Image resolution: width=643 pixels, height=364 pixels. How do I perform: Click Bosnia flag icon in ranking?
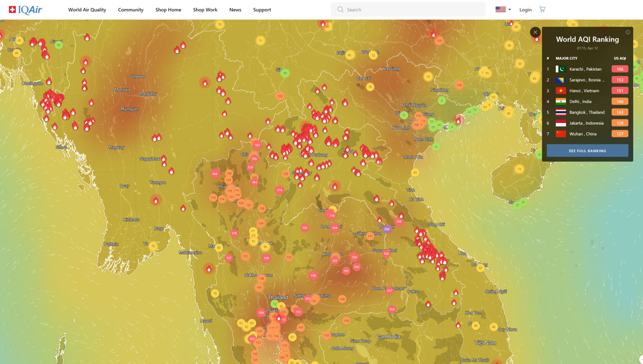pyautogui.click(x=561, y=80)
